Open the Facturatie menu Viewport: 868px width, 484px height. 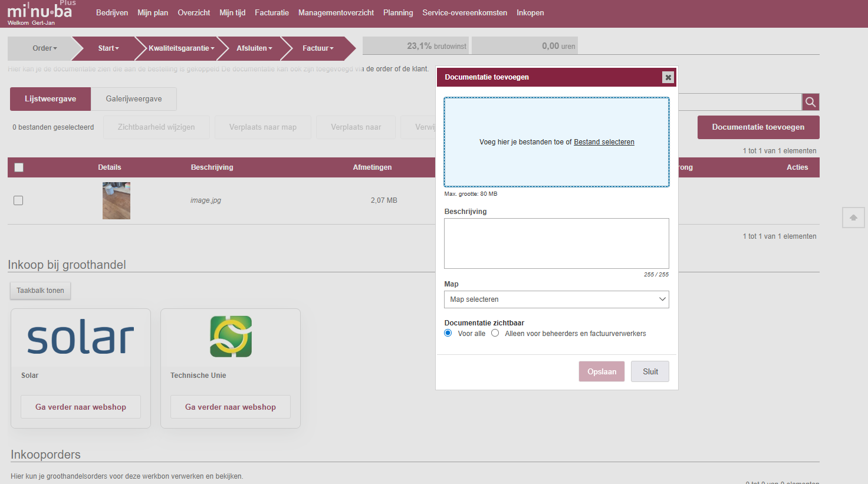(272, 13)
